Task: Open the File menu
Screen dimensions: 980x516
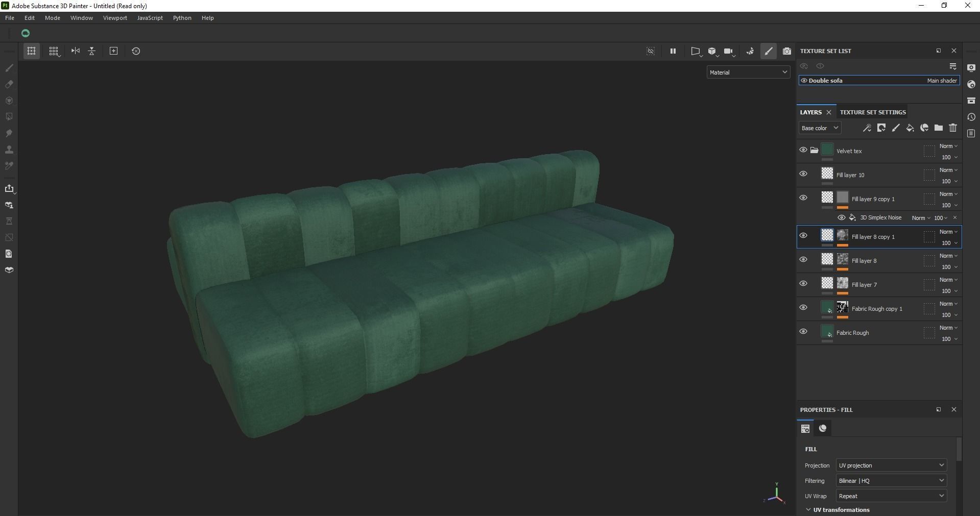Action: coord(10,18)
